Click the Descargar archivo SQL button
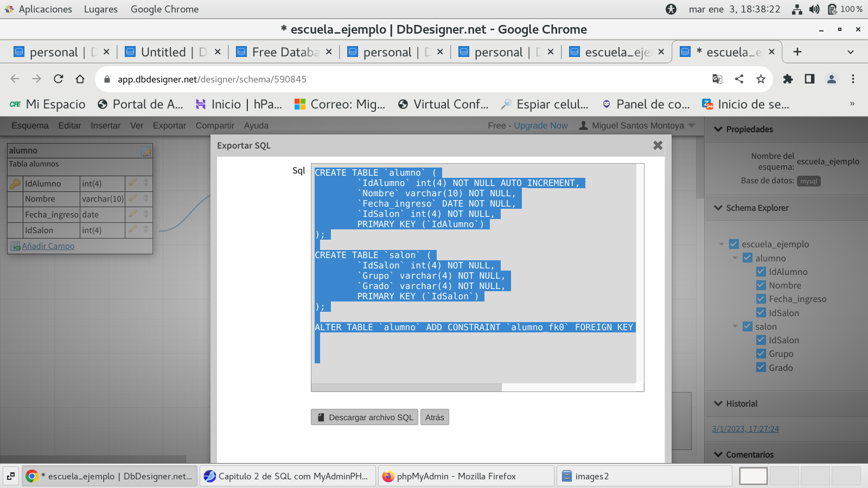 tap(365, 417)
